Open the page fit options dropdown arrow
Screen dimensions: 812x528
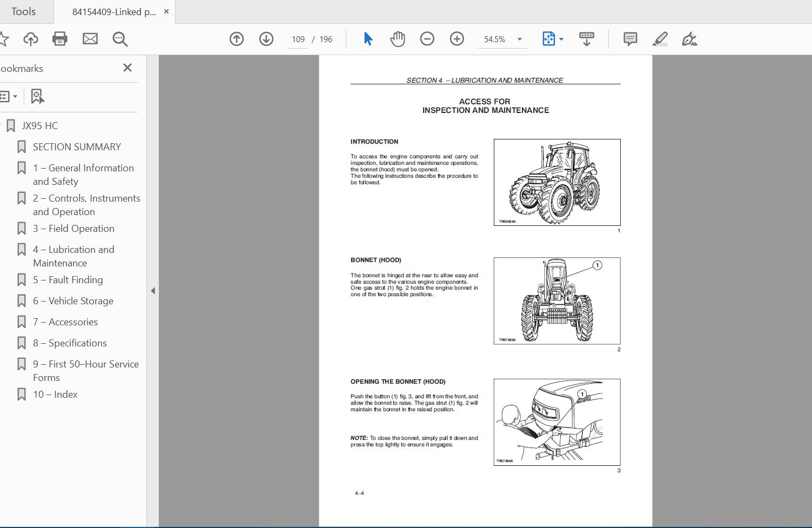click(561, 39)
